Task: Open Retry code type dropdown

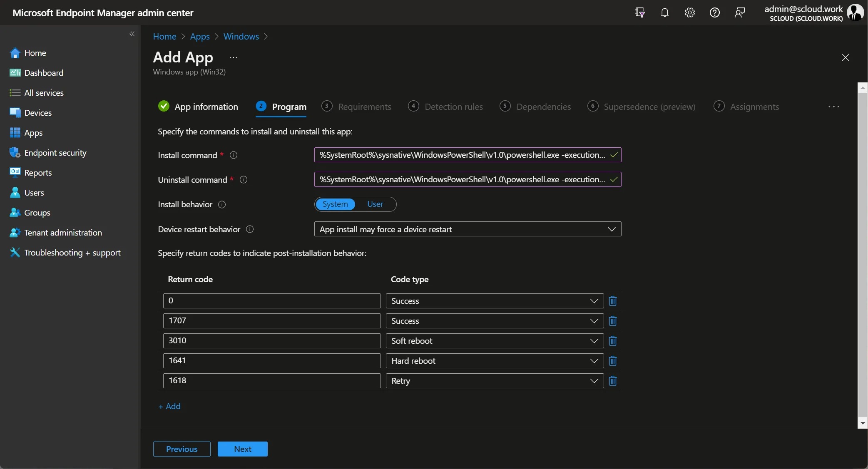Action: coord(495,381)
